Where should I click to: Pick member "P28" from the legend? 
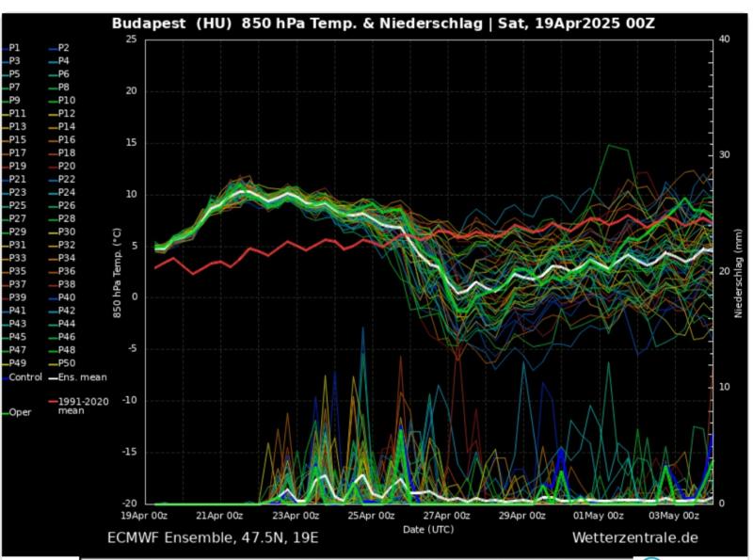coord(62,218)
